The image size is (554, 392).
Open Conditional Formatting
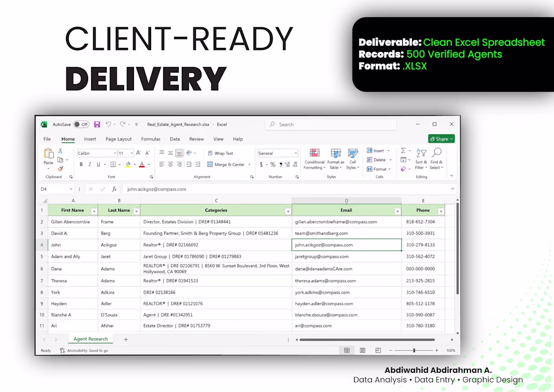coord(314,159)
